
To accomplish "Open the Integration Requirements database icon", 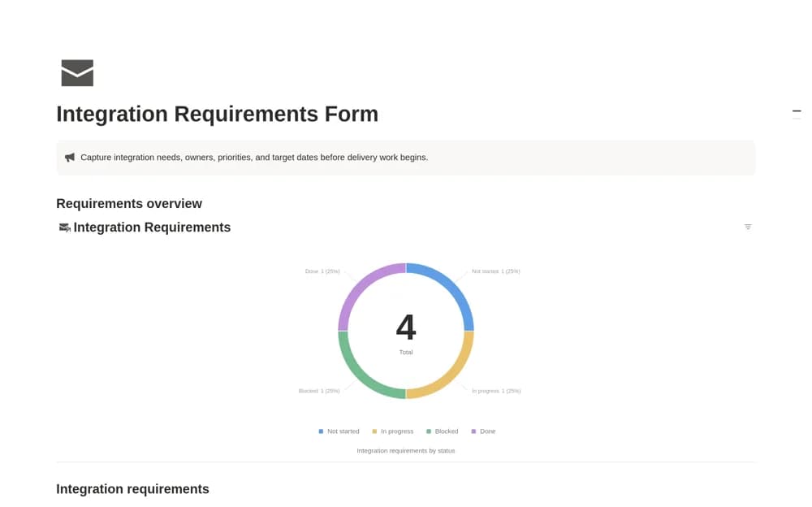I will 65,227.
